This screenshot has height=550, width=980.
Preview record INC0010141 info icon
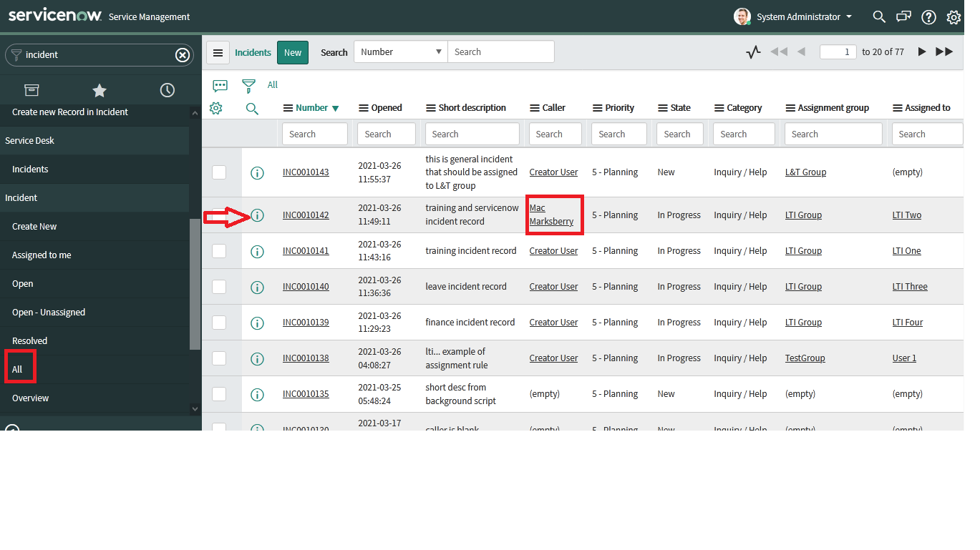click(x=257, y=251)
